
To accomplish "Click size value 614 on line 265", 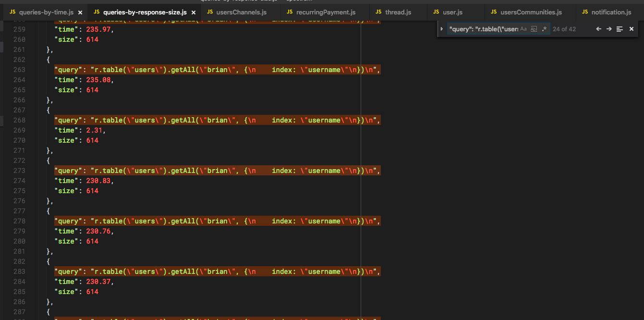I will 92,90.
